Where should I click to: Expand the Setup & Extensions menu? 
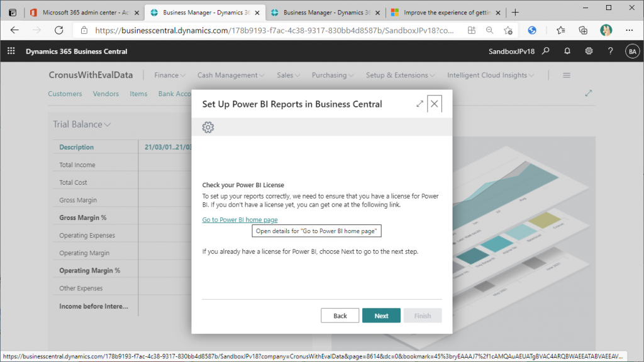click(x=401, y=75)
